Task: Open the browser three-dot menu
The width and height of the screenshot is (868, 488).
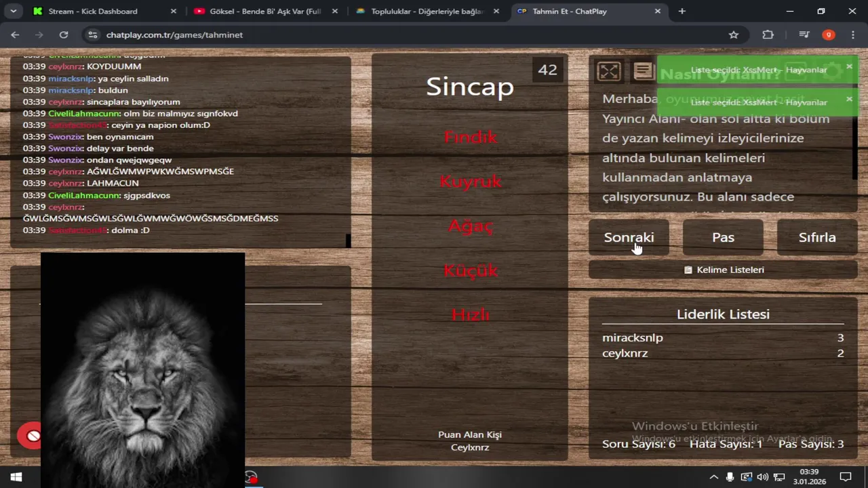Action: coord(853,35)
